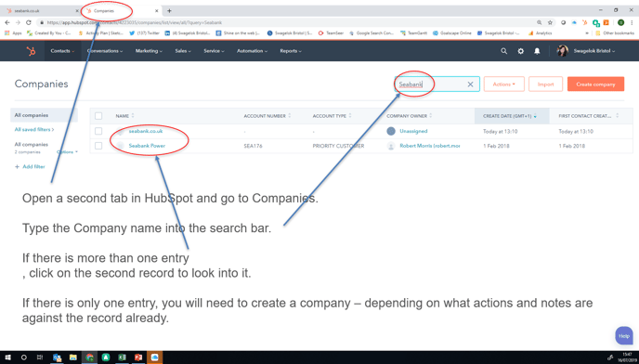Select All companies in the left sidebar top
This screenshot has width=639, height=364.
[44, 115]
